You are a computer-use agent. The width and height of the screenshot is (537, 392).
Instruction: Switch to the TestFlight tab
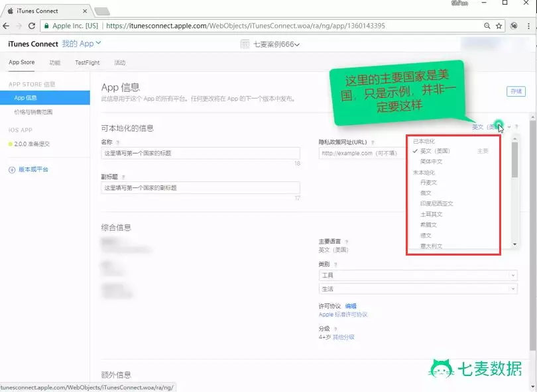[x=87, y=62]
